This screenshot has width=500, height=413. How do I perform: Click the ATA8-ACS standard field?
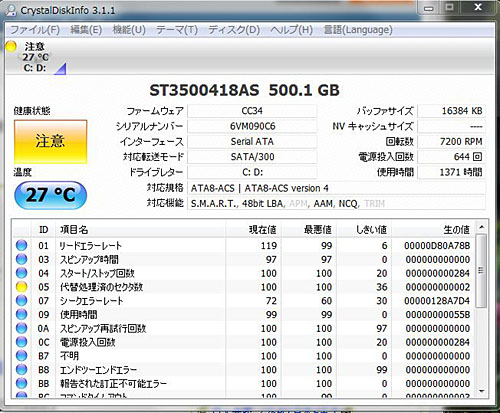336,188
